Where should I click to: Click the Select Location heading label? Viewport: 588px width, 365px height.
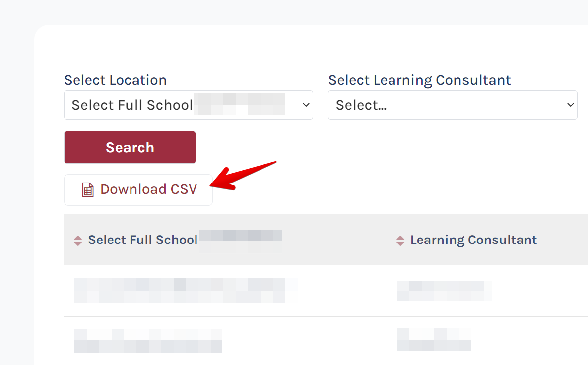tap(115, 80)
